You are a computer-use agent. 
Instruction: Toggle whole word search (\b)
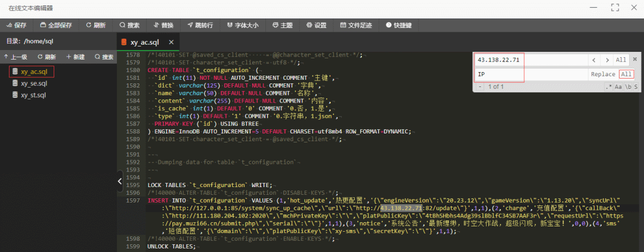[628, 87]
